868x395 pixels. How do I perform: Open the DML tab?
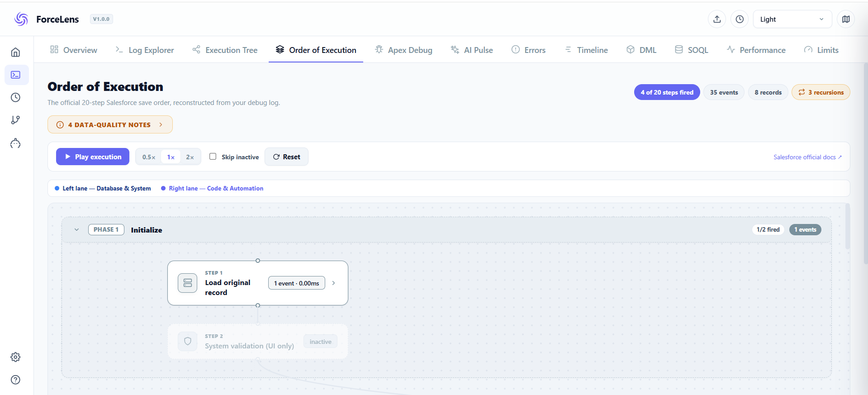pos(641,50)
